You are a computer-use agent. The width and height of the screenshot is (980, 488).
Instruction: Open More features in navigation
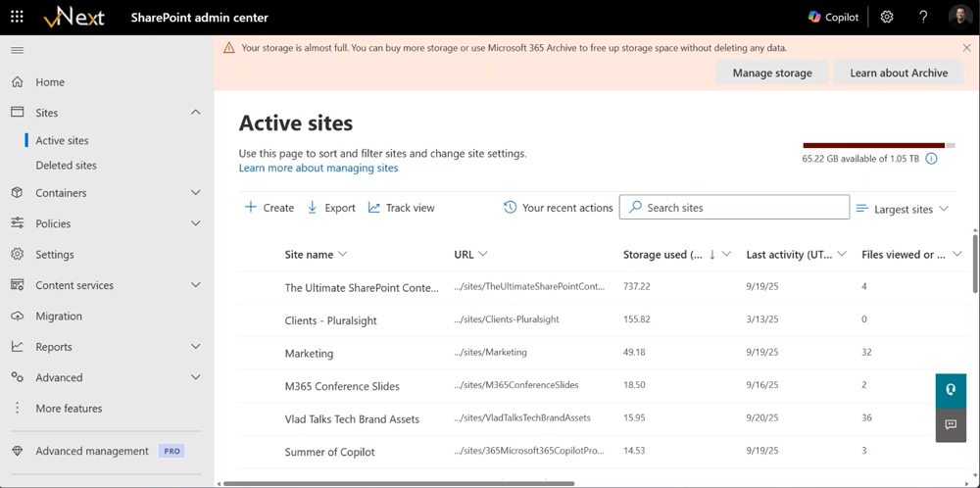[69, 408]
